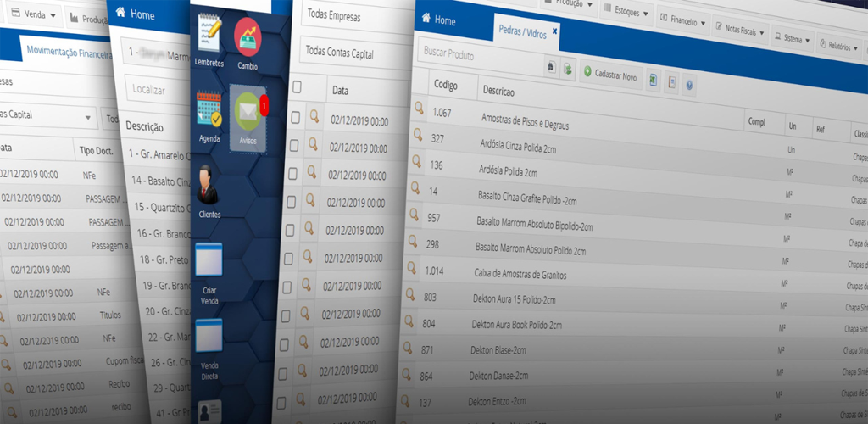Click the green refresh icon next to binoculars
Image resolution: width=868 pixels, height=424 pixels.
(567, 69)
